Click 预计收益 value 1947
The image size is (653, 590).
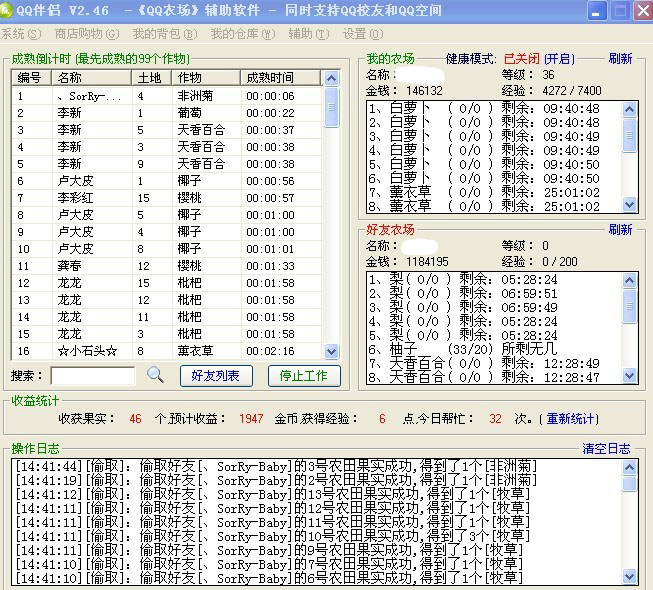point(251,418)
